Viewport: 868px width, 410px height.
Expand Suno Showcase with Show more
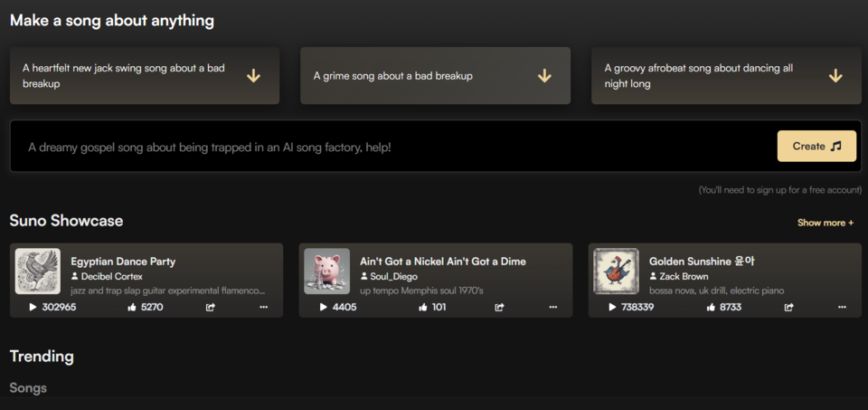click(825, 223)
